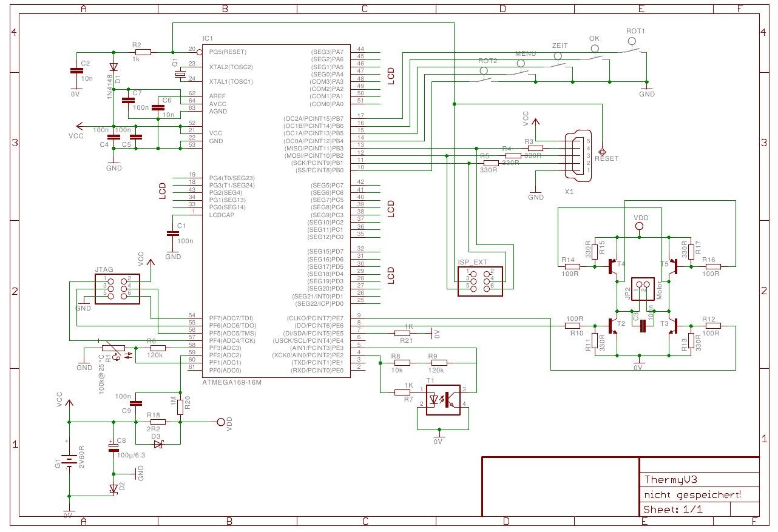Screen dimensions: 778x532
Task: Click the C2 10n capacitor symbol
Action: 76,71
